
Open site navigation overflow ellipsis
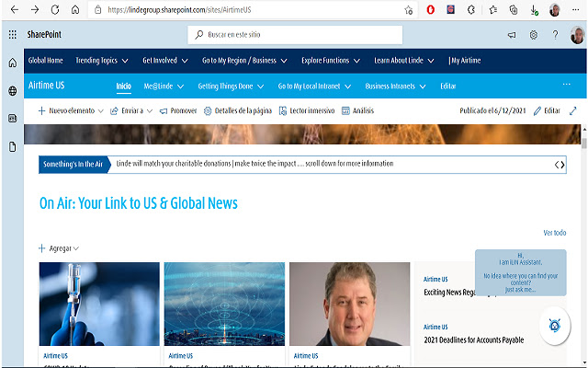pyautogui.click(x=566, y=84)
